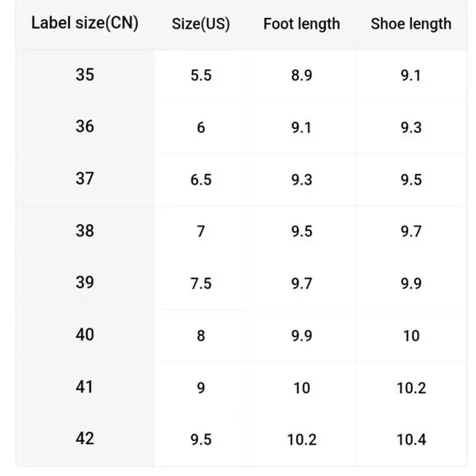Image resolution: width=476 pixels, height=476 pixels.
Task: Select US size 6.5 value
Action: click(x=201, y=180)
